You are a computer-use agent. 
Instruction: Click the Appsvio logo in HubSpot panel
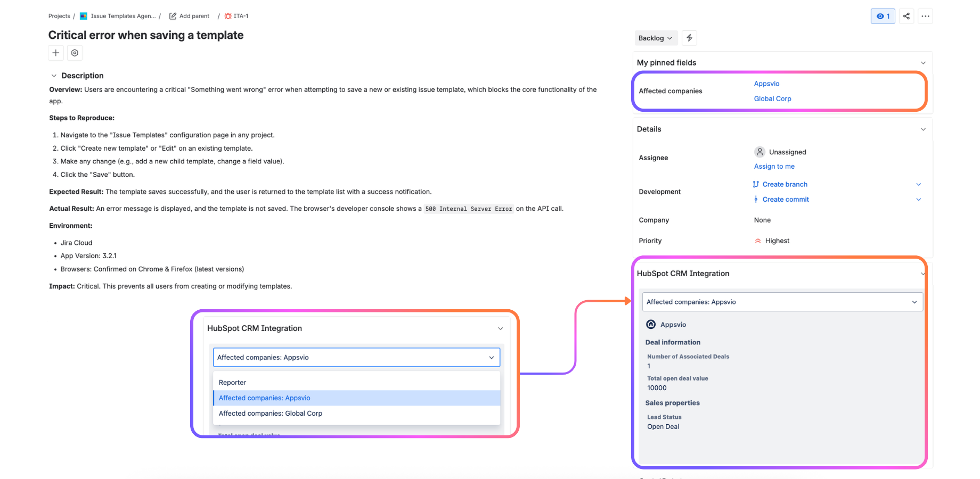pyautogui.click(x=651, y=324)
